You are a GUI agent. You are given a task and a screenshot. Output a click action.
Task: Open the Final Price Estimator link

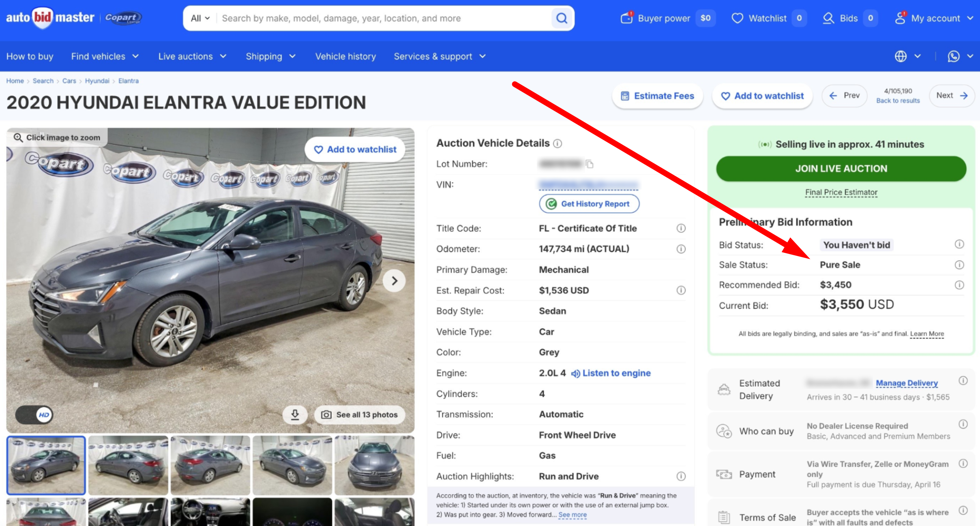(x=841, y=192)
